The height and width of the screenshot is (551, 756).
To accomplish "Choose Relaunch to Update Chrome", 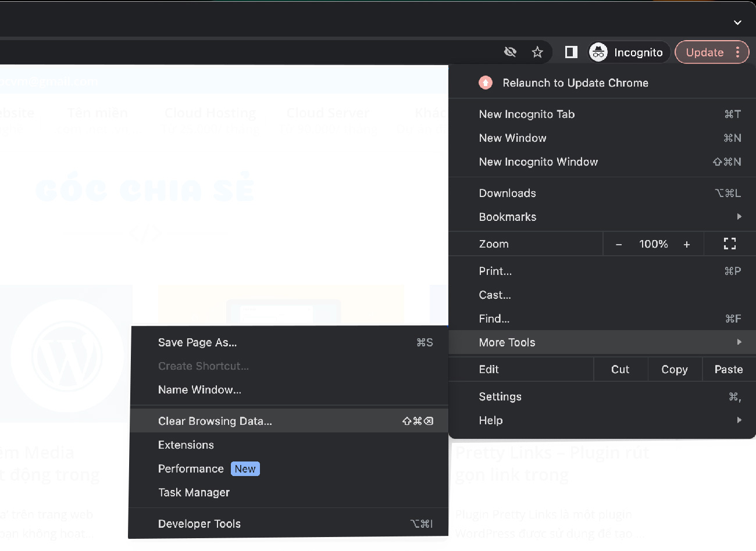I will [602, 83].
